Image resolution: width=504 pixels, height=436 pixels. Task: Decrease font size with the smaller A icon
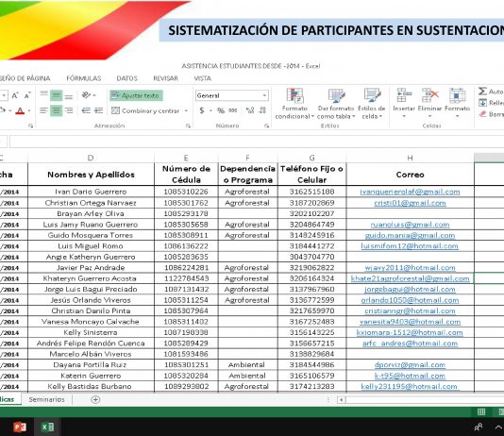pyautogui.click(x=27, y=95)
